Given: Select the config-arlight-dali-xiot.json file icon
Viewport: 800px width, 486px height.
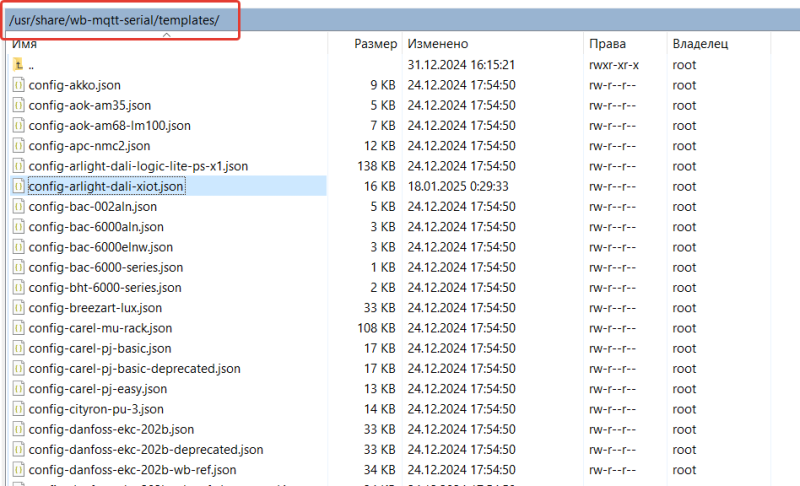Looking at the screenshot, I should [x=18, y=186].
